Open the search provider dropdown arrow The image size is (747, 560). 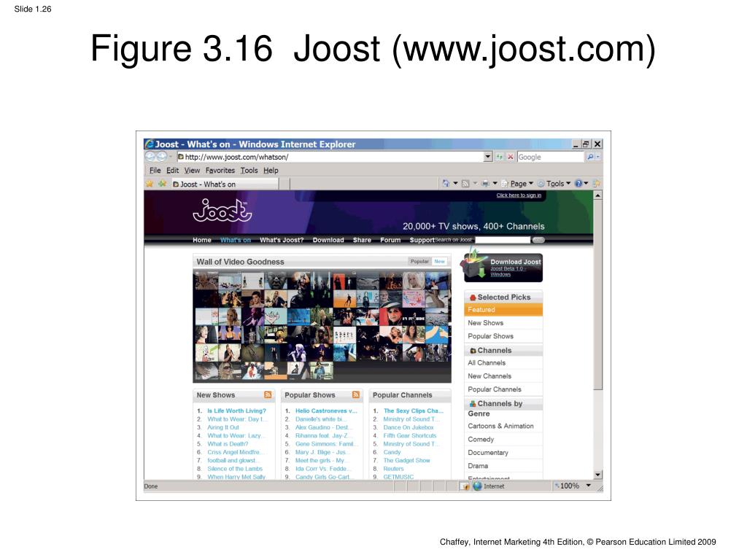pyautogui.click(x=598, y=157)
